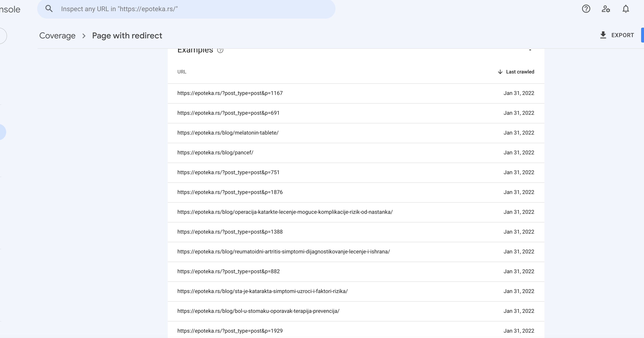Select row with URL ending p=1929

point(356,330)
